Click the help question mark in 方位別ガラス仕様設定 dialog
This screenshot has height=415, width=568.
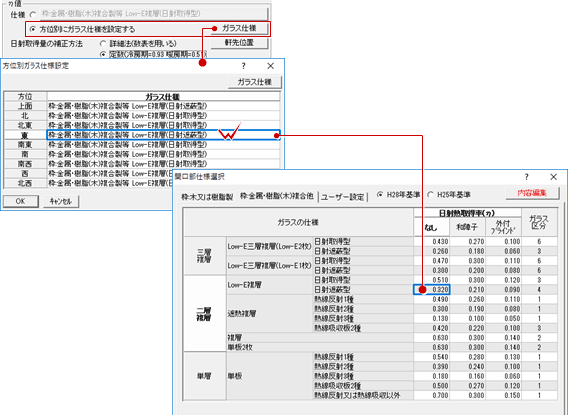243,66
